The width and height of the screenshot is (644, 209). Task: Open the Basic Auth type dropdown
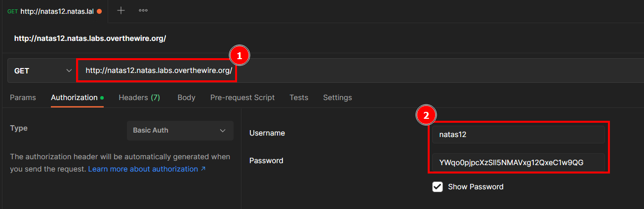pyautogui.click(x=180, y=131)
